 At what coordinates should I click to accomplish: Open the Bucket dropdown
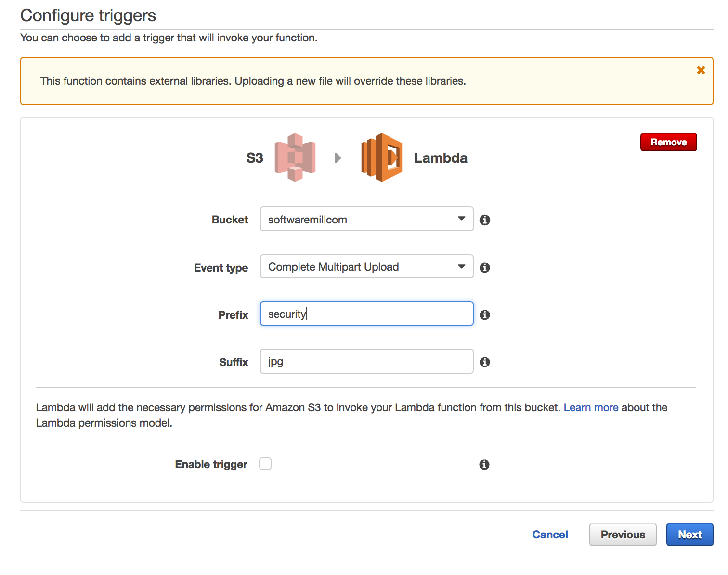click(366, 219)
